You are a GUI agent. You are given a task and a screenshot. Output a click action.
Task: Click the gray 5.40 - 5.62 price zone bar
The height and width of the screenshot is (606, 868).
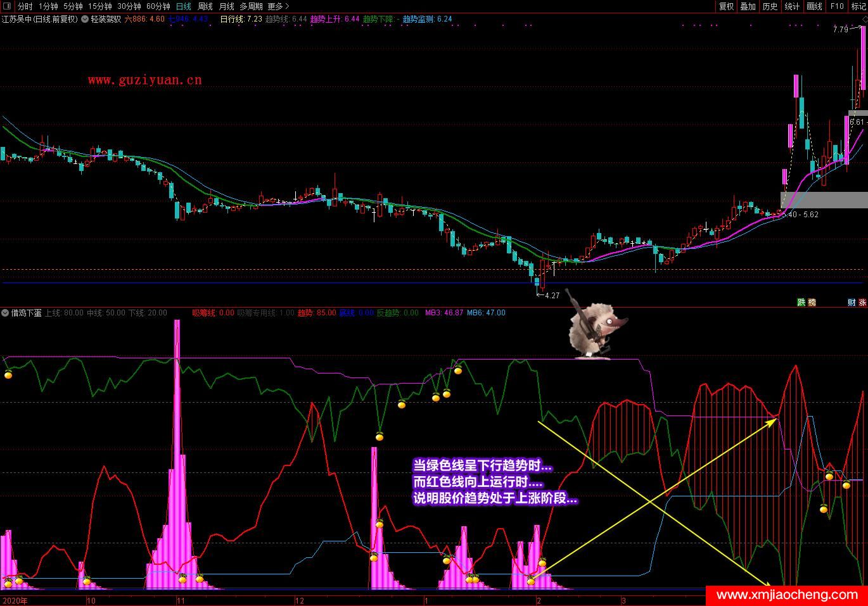(x=824, y=200)
